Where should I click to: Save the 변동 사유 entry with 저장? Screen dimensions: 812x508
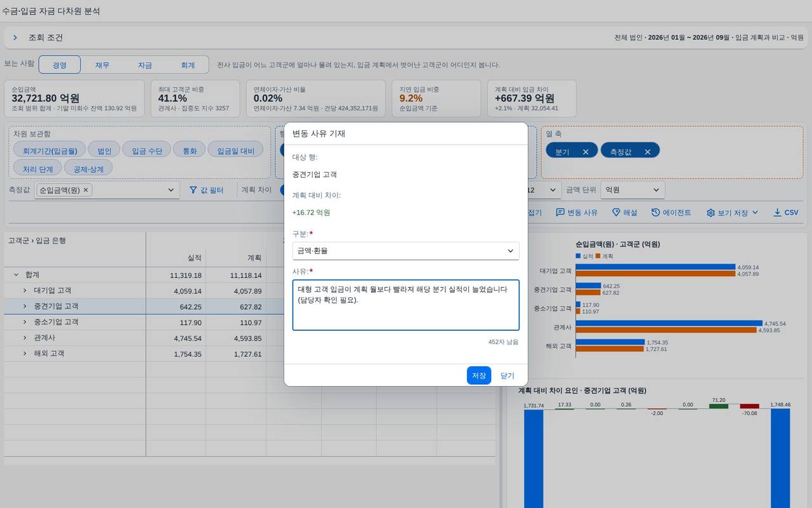pyautogui.click(x=479, y=375)
